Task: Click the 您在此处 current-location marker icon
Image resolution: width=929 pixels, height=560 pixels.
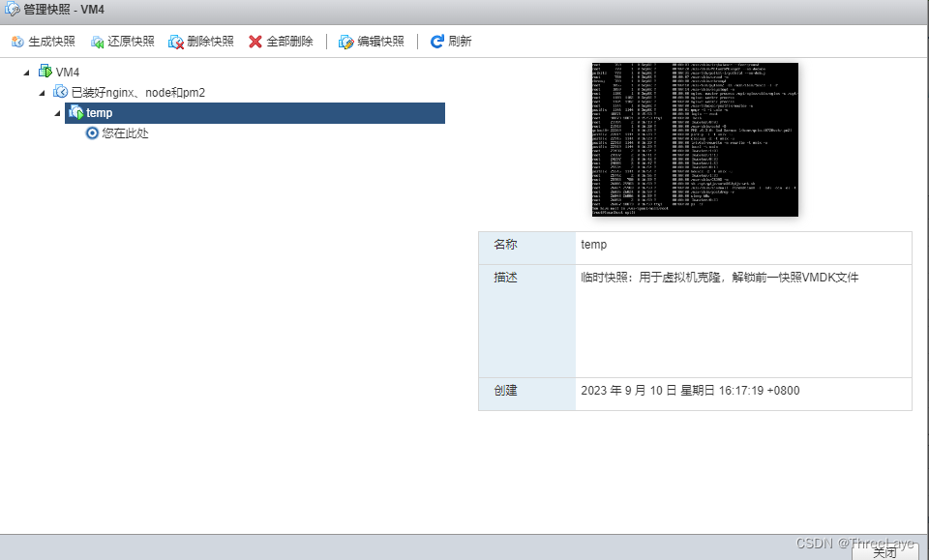Action: point(92,133)
